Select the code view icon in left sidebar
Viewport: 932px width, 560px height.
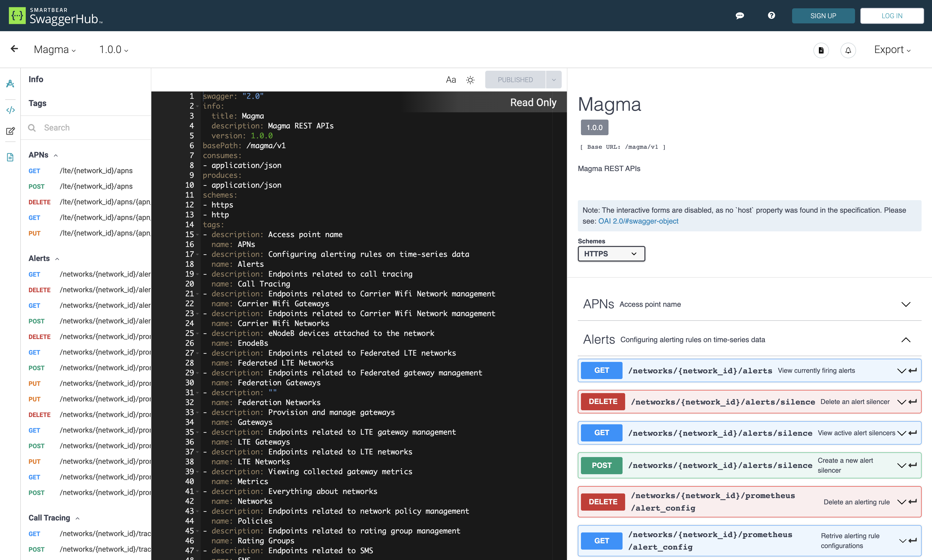(10, 110)
